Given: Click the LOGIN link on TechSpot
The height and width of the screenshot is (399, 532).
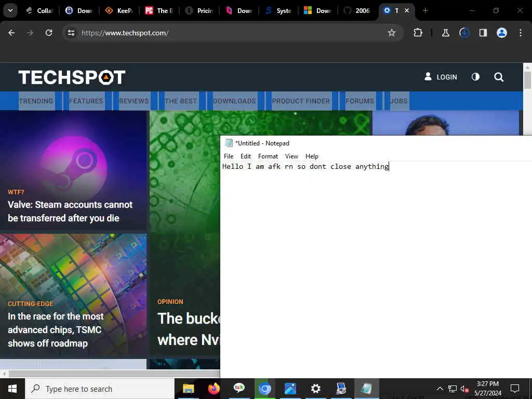Looking at the screenshot, I should [x=441, y=77].
